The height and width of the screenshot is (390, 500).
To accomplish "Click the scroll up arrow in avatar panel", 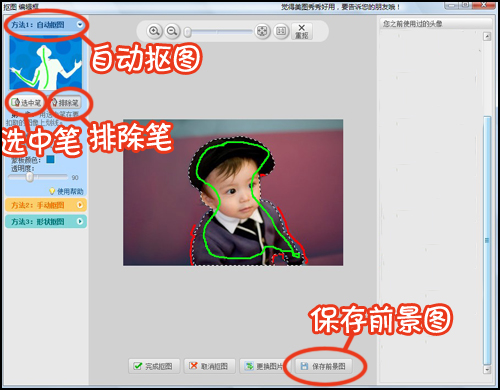I will tap(487, 36).
